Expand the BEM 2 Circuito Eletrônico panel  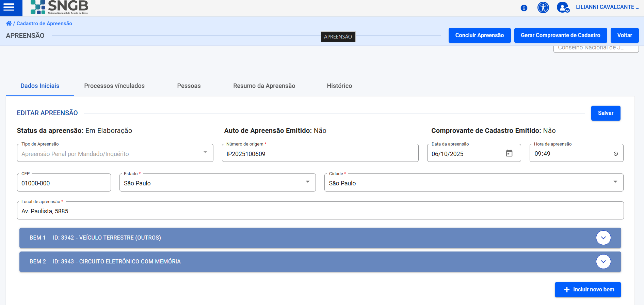tap(603, 262)
